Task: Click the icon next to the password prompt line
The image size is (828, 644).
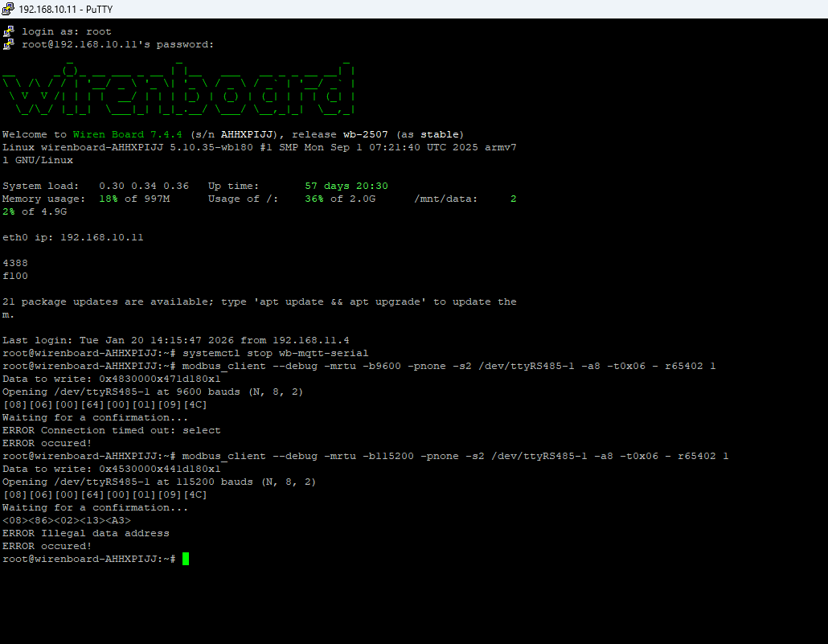Action: tap(9, 44)
